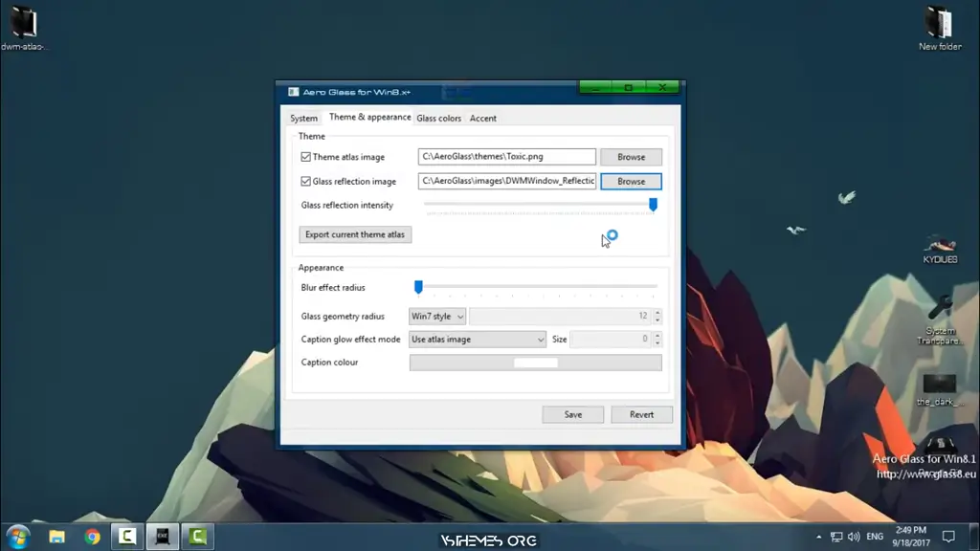Open the KYDUE8 desktop icon
The height and width of the screenshot is (551, 980).
tap(939, 244)
